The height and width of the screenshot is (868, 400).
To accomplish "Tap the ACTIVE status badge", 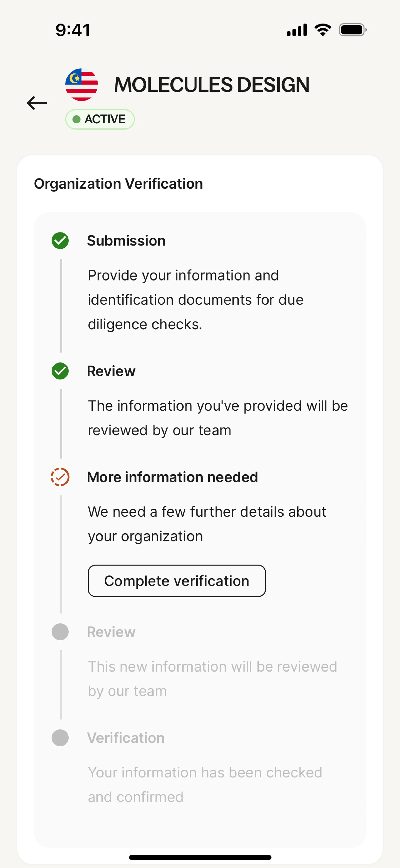I will (x=100, y=119).
